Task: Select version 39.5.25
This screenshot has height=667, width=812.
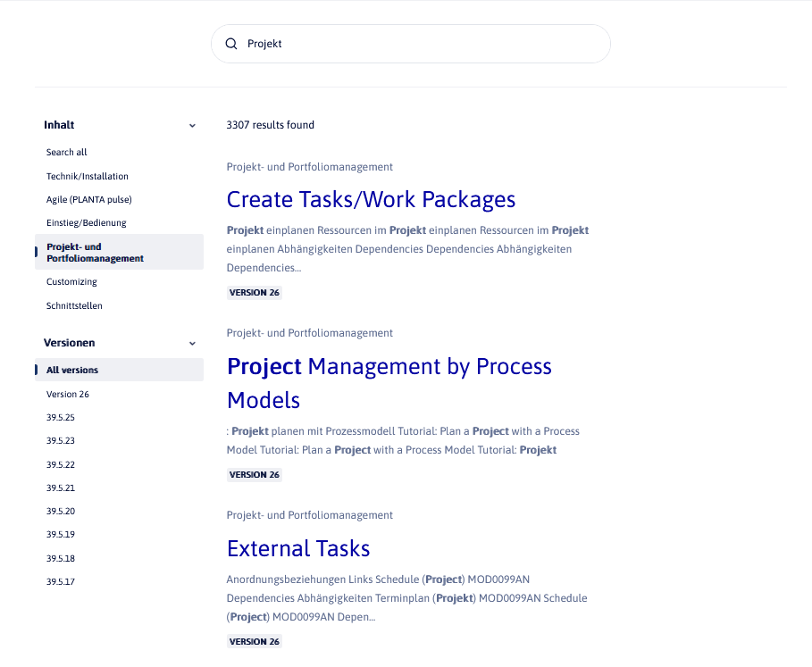Action: 61,418
